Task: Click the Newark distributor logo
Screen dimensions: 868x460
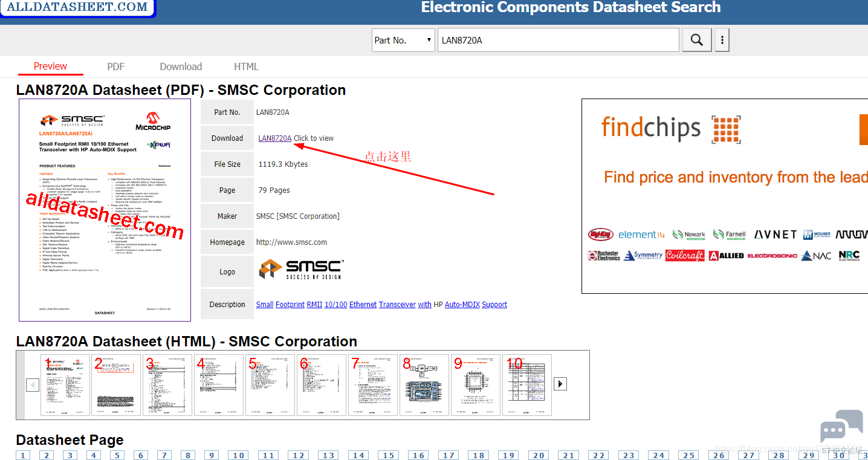Action: 688,235
